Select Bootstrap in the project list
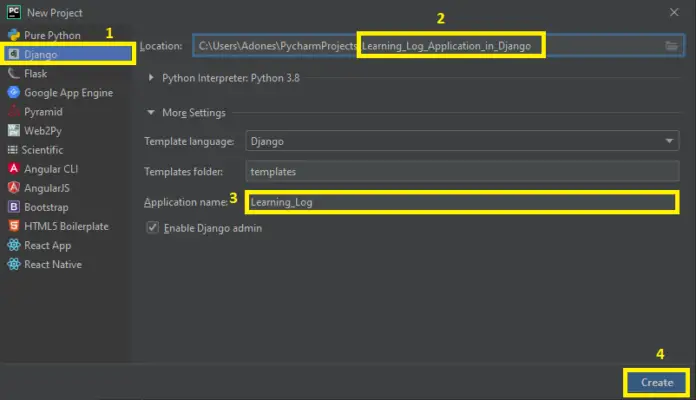 [x=48, y=207]
